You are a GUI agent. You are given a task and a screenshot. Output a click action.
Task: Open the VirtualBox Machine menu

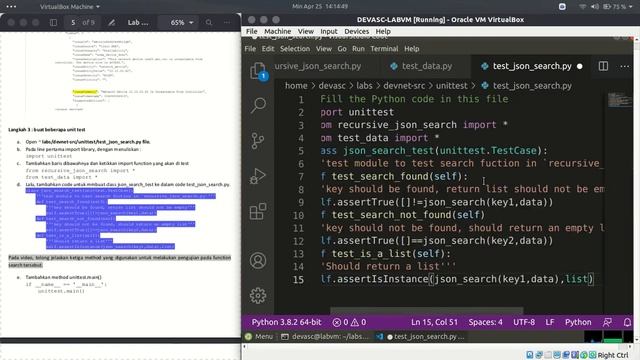(278, 31)
